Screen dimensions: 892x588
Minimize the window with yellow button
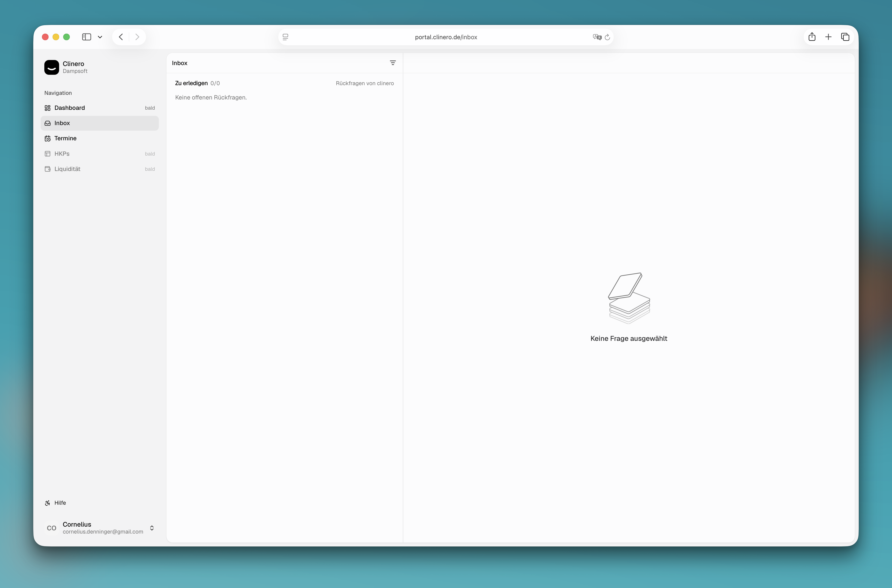point(56,37)
